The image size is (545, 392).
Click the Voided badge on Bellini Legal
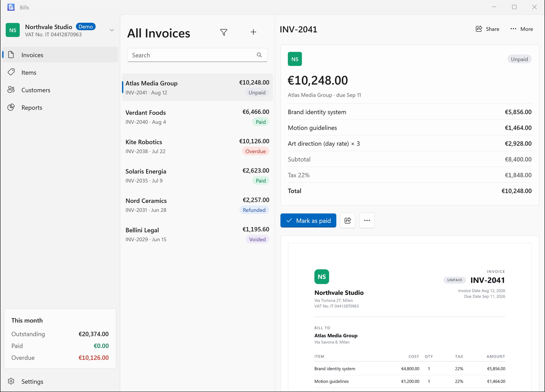tap(257, 239)
